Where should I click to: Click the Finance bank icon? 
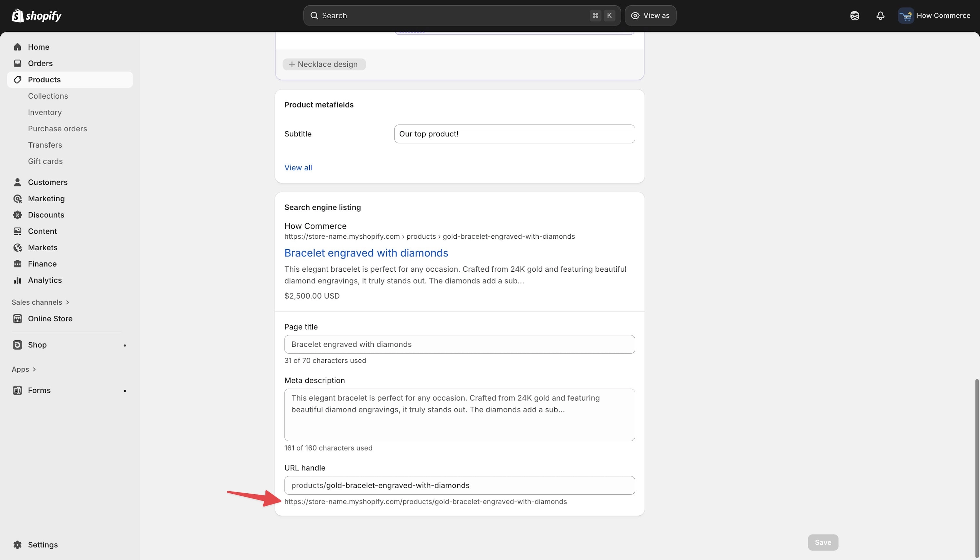pos(17,264)
